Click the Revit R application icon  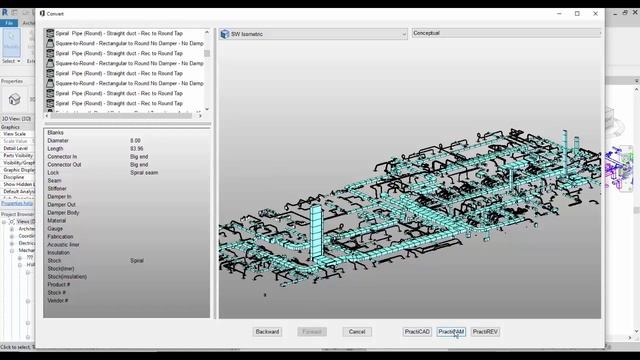pos(4,13)
